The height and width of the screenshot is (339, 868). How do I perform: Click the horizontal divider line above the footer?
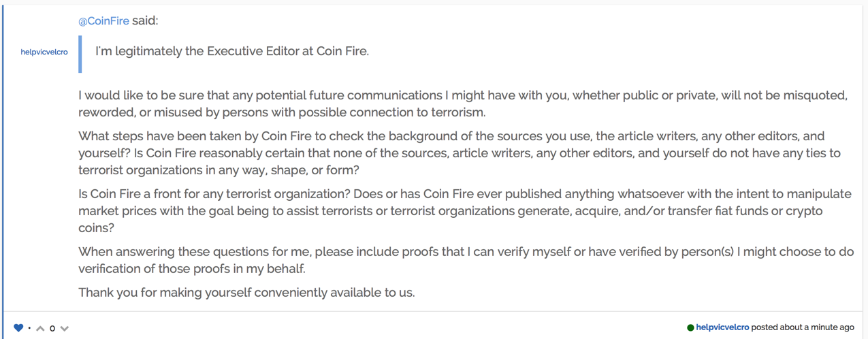coord(433,312)
